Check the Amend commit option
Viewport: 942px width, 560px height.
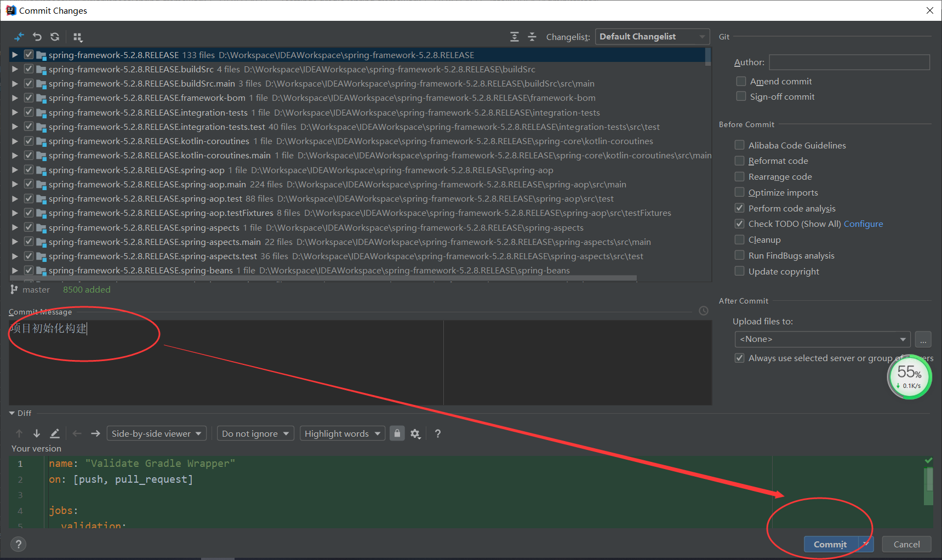coord(741,81)
